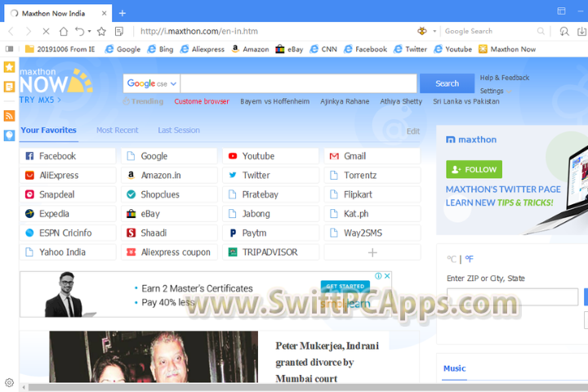Open Help & Feedback link
This screenshot has width=588, height=392.
(505, 78)
